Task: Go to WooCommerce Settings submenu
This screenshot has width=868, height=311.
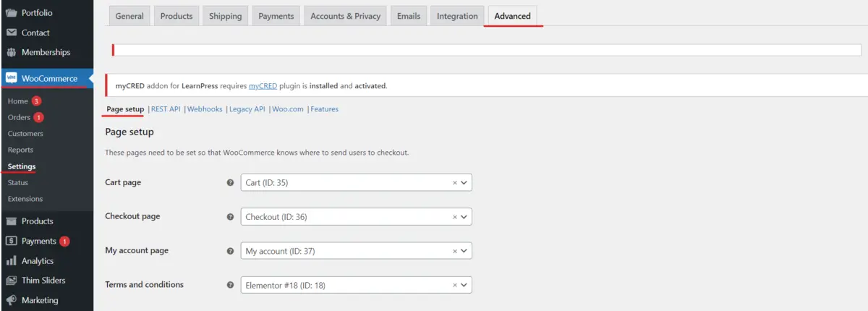Action: coord(22,166)
